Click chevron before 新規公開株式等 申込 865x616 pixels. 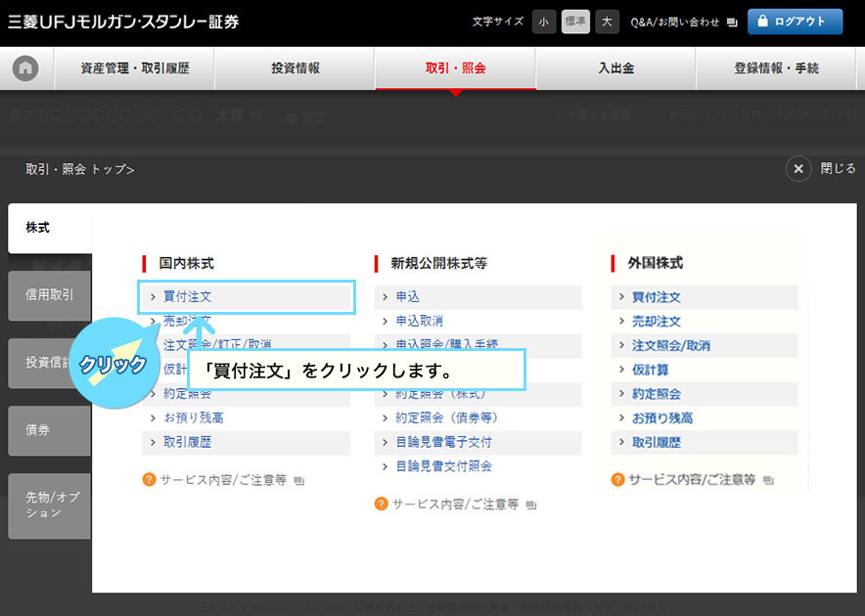[x=386, y=297]
